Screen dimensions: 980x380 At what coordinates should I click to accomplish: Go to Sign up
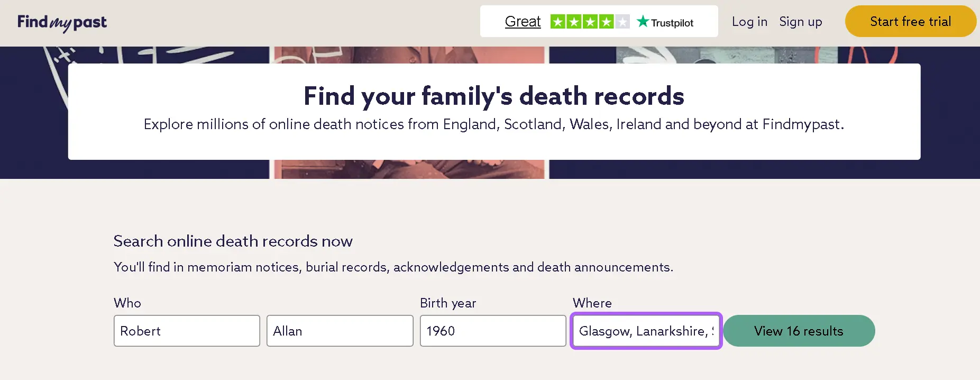coord(800,22)
